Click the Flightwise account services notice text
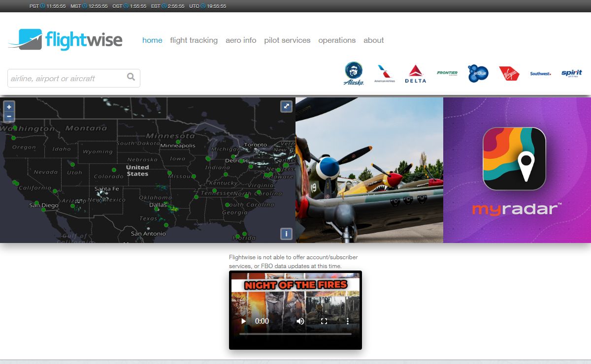 click(294, 262)
